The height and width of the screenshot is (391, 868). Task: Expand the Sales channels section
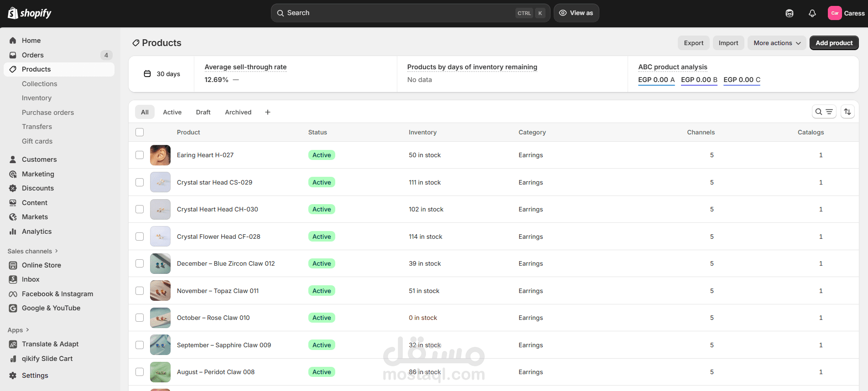point(33,251)
